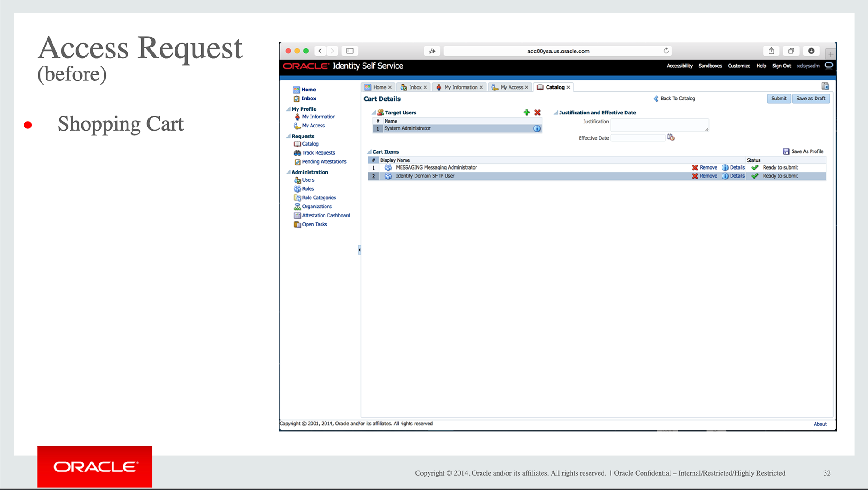
Task: Click the Save As Profile disk icon
Action: point(786,151)
